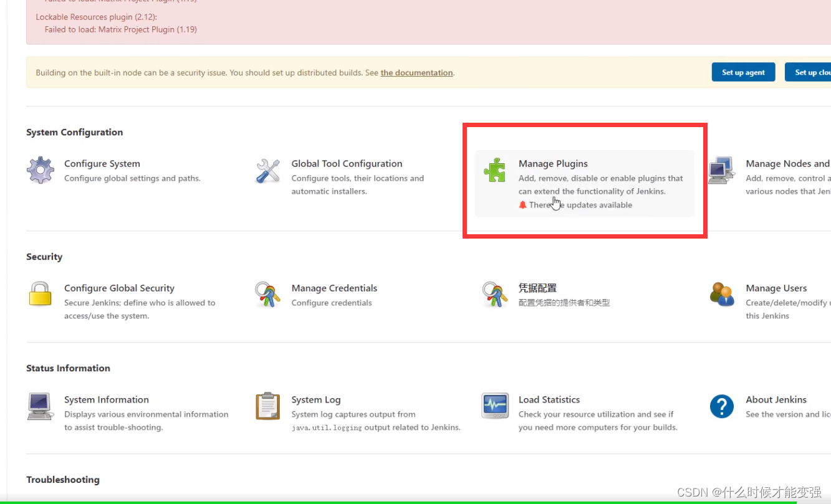Viewport: 831px width, 504px height.
Task: Open the 凭据配置 link
Action: [x=537, y=288]
